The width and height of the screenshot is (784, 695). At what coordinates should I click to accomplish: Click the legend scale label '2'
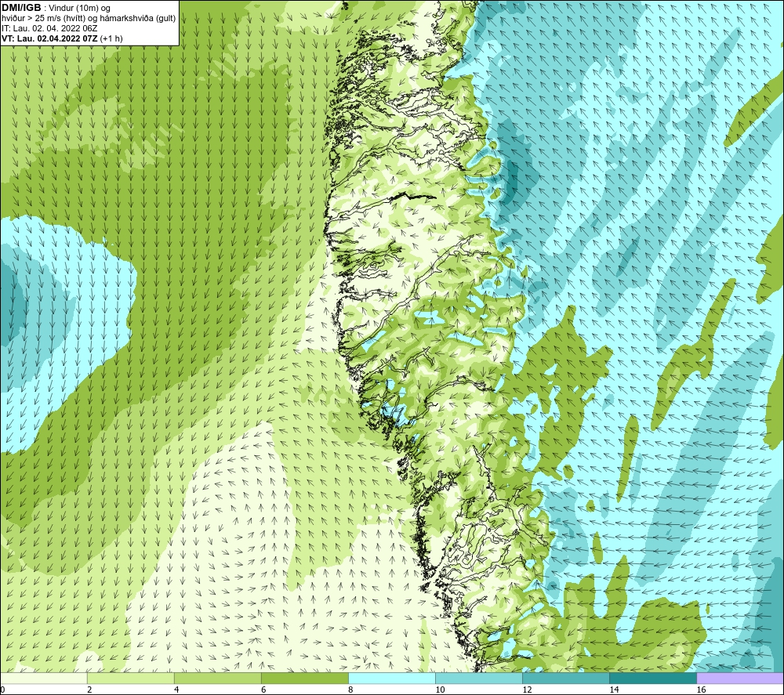[89, 690]
